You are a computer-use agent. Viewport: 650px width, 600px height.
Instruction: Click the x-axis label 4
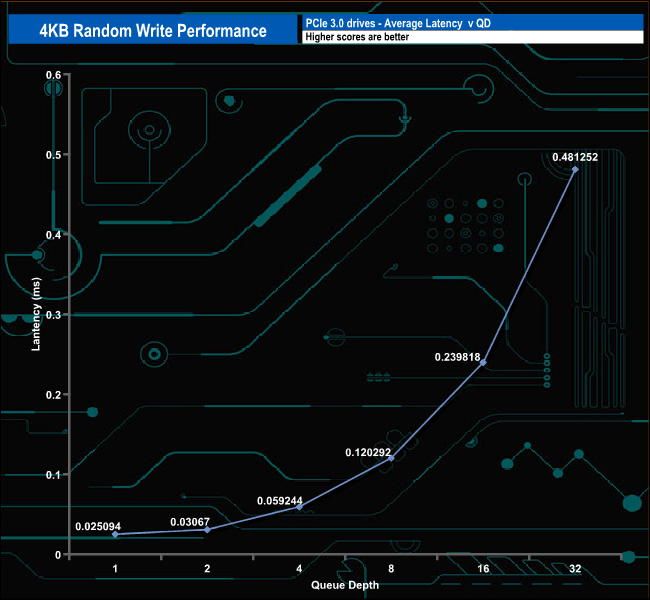click(x=299, y=568)
